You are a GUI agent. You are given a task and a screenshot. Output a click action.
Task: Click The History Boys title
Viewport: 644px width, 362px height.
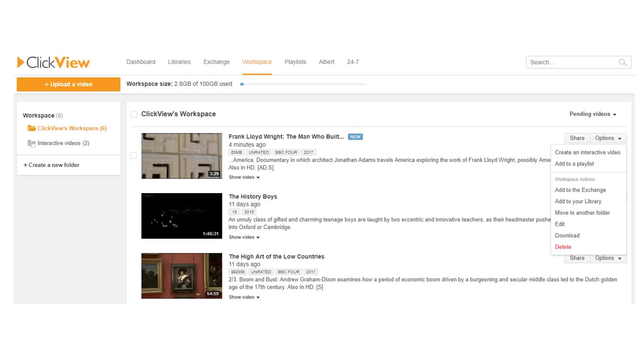[x=253, y=197]
